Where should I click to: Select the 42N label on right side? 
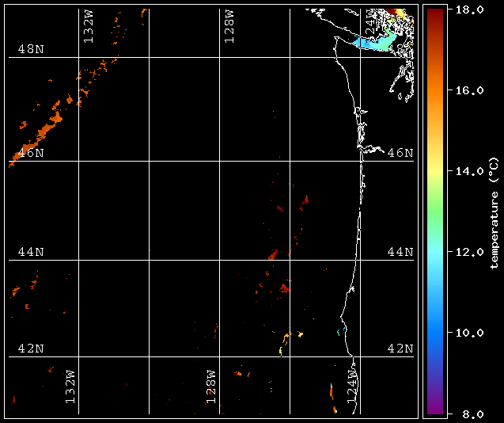tap(400, 349)
